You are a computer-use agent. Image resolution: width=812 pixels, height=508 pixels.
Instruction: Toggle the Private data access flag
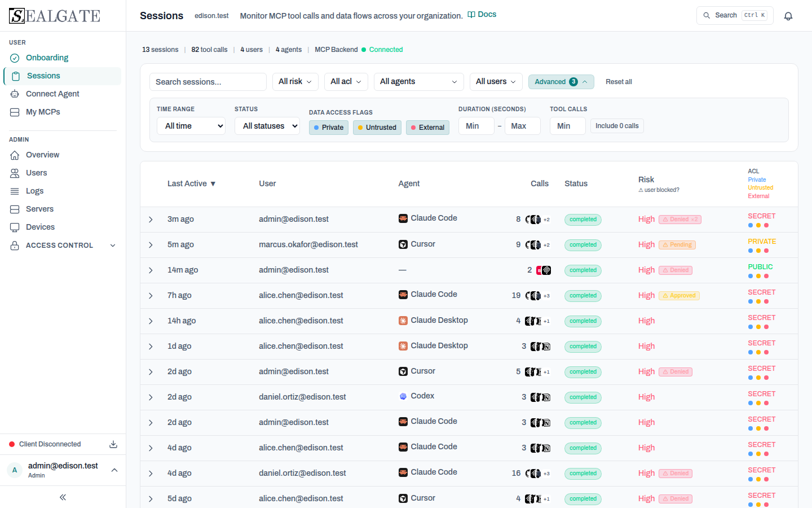329,128
